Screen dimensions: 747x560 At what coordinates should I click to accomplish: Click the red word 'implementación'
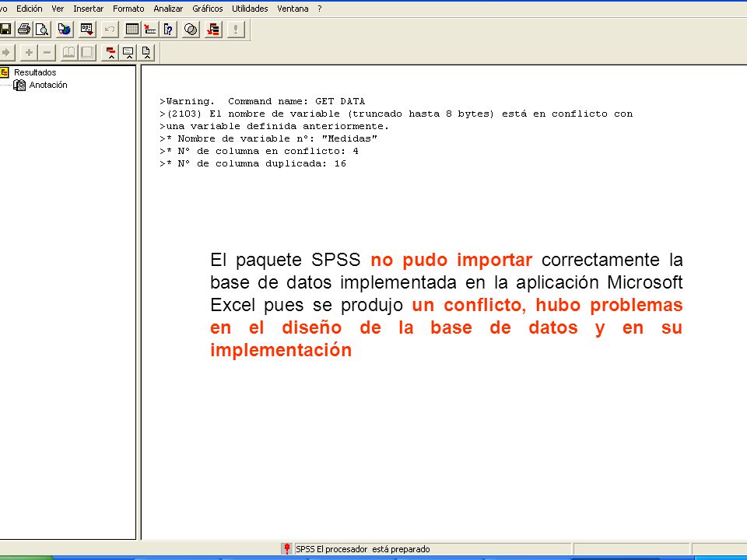coord(281,349)
